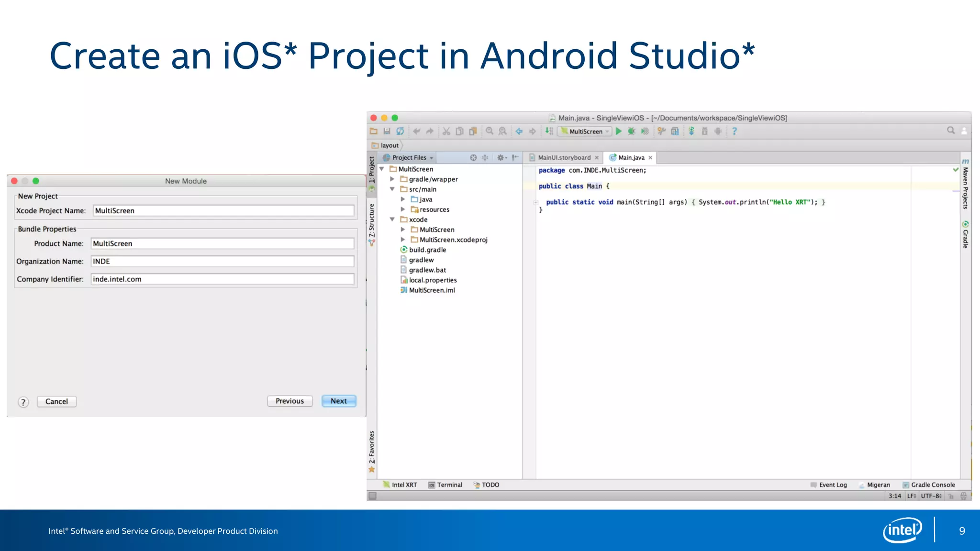Viewport: 980px width, 551px height.
Task: Start debugging with the green bug icon
Action: coord(632,131)
